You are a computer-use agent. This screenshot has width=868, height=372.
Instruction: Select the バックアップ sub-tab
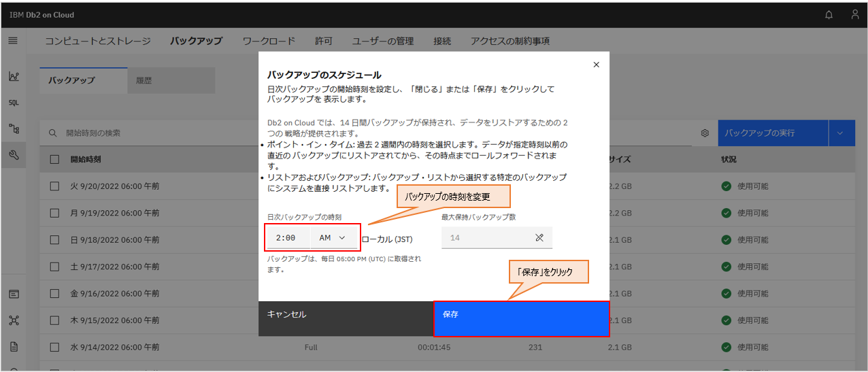[83, 80]
